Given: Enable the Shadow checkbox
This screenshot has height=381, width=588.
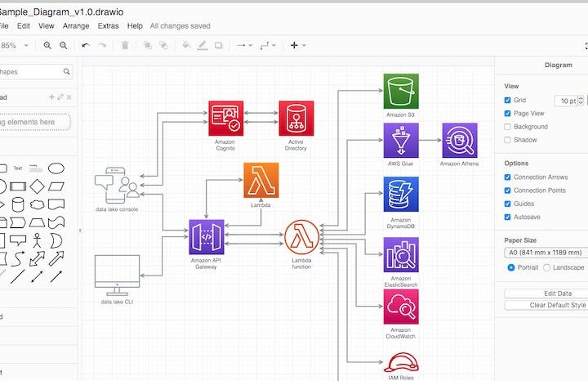Looking at the screenshot, I should coord(507,140).
